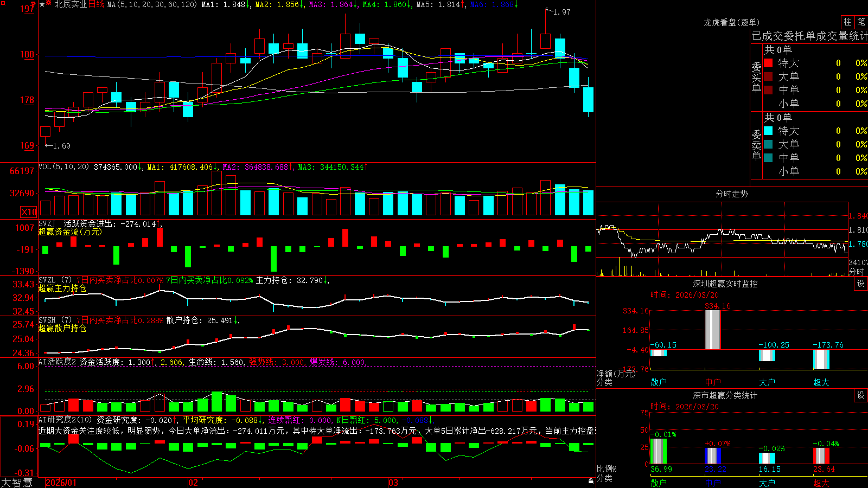Click the 日线 period label in the chart header
The width and height of the screenshot is (868, 488).
click(x=95, y=4)
